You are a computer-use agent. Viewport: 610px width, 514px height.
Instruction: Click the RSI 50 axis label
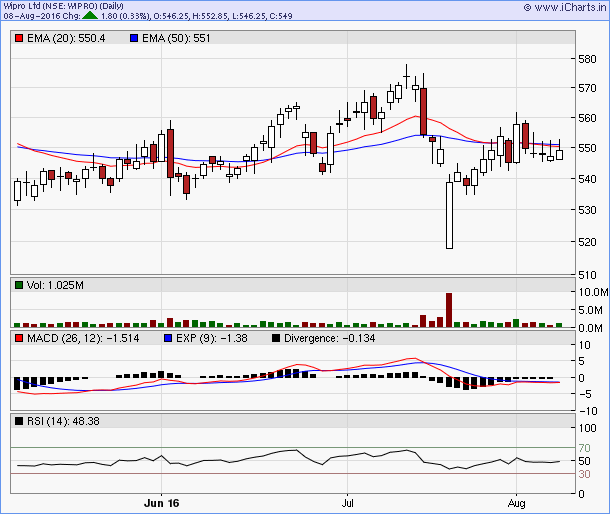pos(584,461)
